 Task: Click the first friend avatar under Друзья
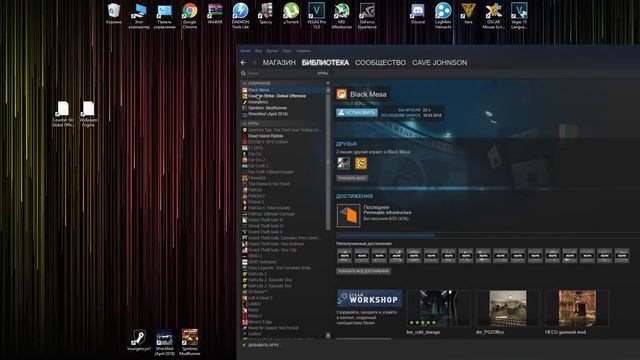pos(343,163)
